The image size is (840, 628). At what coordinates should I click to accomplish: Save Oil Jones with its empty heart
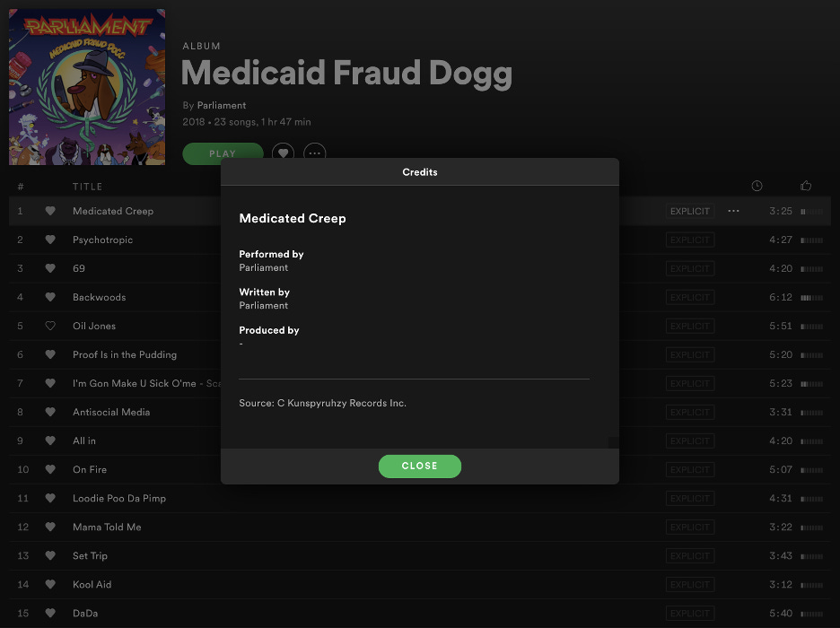[50, 326]
